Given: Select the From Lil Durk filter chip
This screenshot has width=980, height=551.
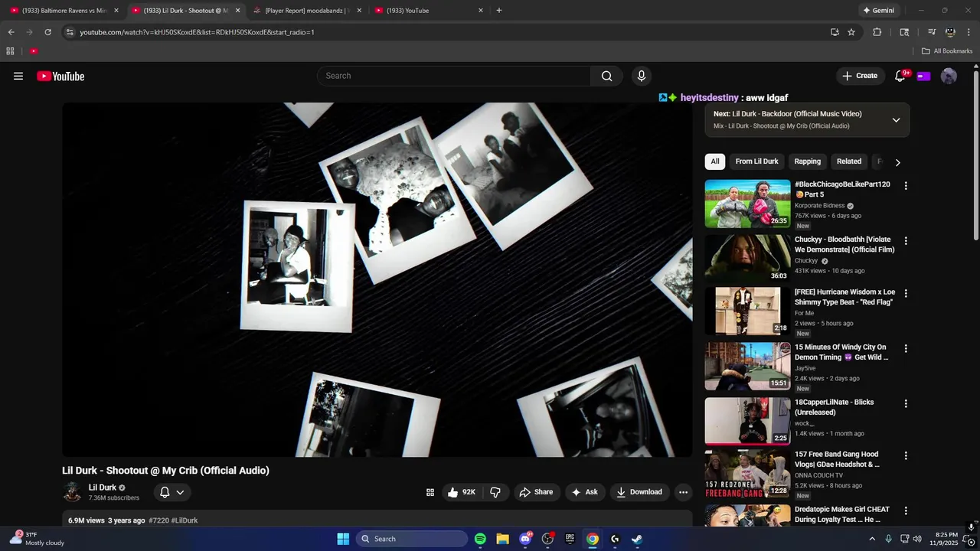Looking at the screenshot, I should [x=756, y=161].
